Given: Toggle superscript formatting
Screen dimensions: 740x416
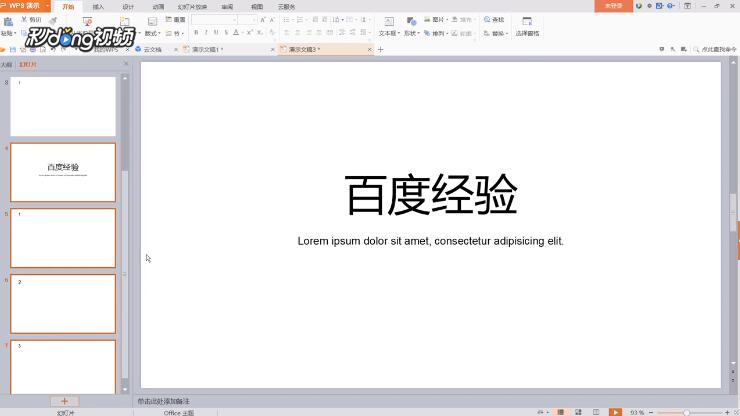Looking at the screenshot, I should coord(250,33).
